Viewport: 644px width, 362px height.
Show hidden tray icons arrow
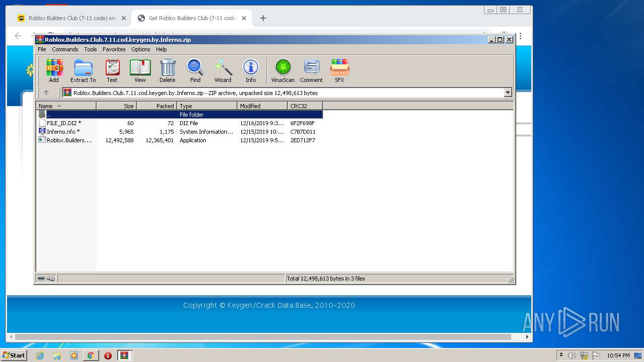(x=561, y=355)
